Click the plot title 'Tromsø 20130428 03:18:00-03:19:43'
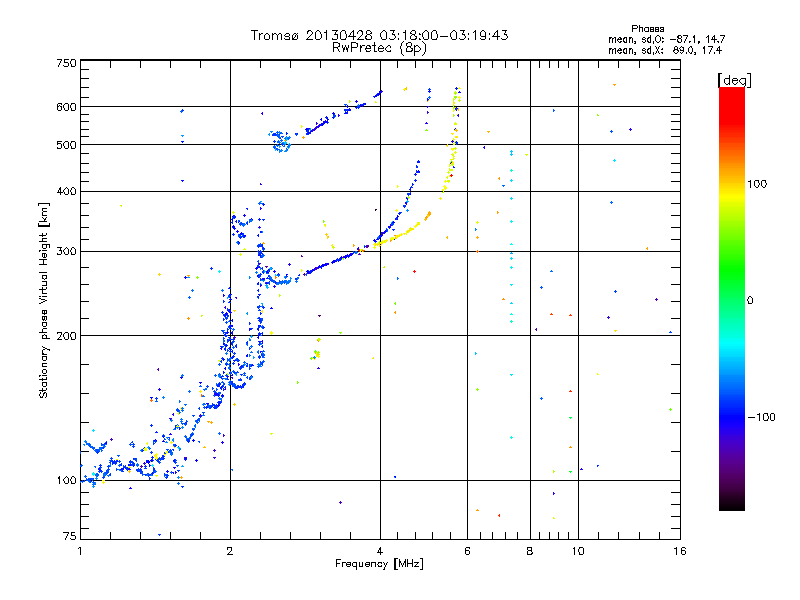 379,35
